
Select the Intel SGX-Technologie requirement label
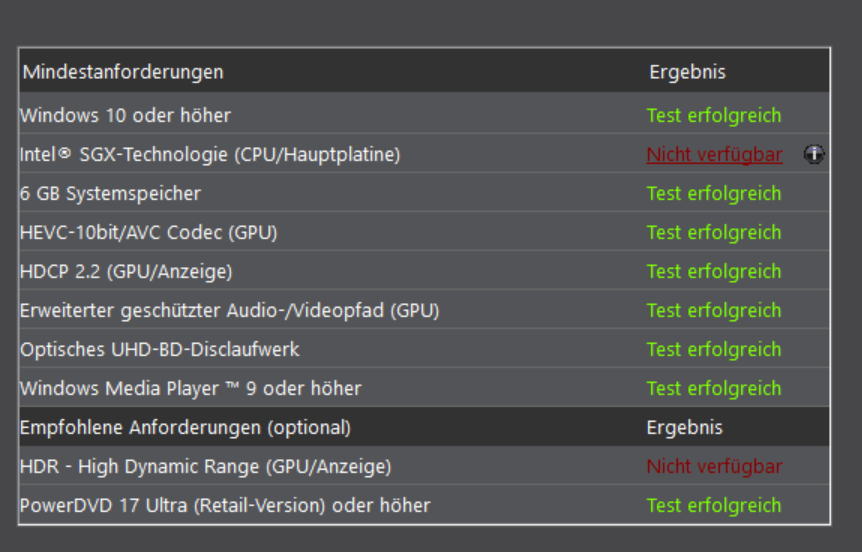[210, 155]
